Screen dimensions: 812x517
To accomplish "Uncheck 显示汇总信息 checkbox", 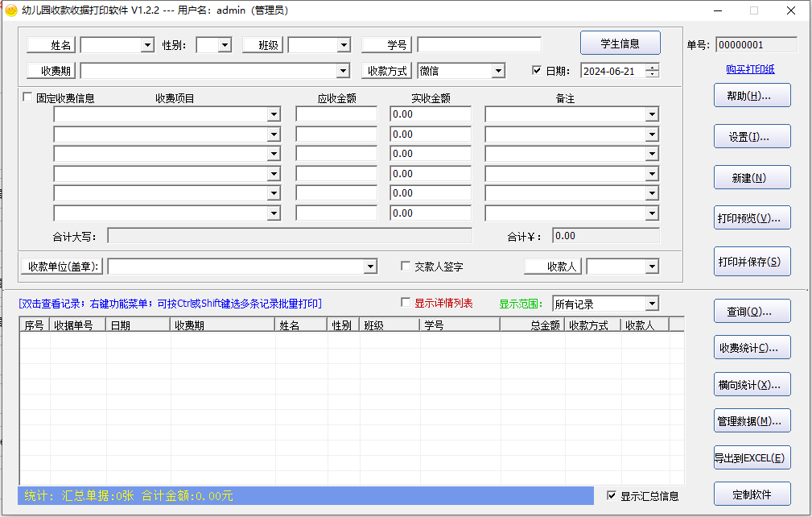I will pyautogui.click(x=612, y=495).
